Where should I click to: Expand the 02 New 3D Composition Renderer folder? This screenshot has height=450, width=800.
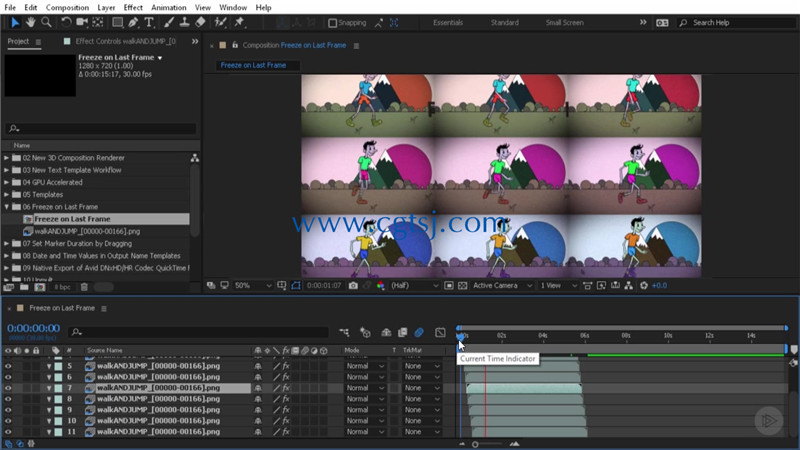click(7, 158)
